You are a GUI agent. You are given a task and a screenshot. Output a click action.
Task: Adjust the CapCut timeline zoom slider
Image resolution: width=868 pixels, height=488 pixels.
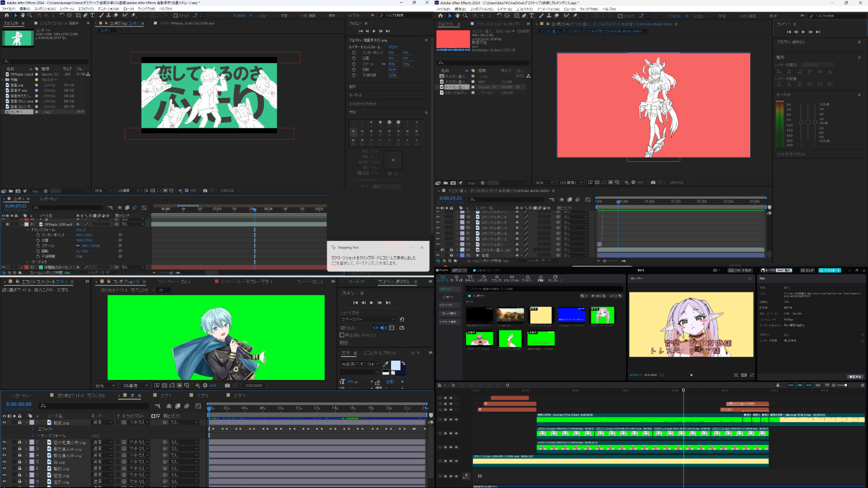pyautogui.click(x=845, y=385)
